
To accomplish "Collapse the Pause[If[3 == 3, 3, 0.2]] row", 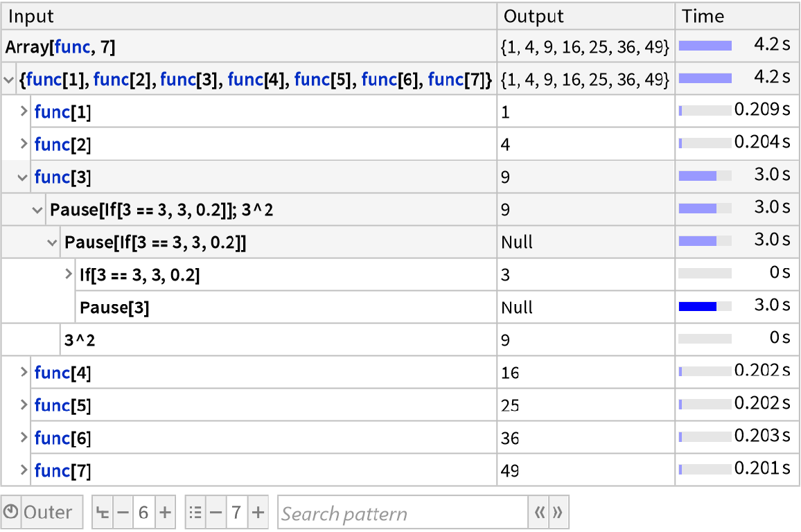I will click(50, 242).
